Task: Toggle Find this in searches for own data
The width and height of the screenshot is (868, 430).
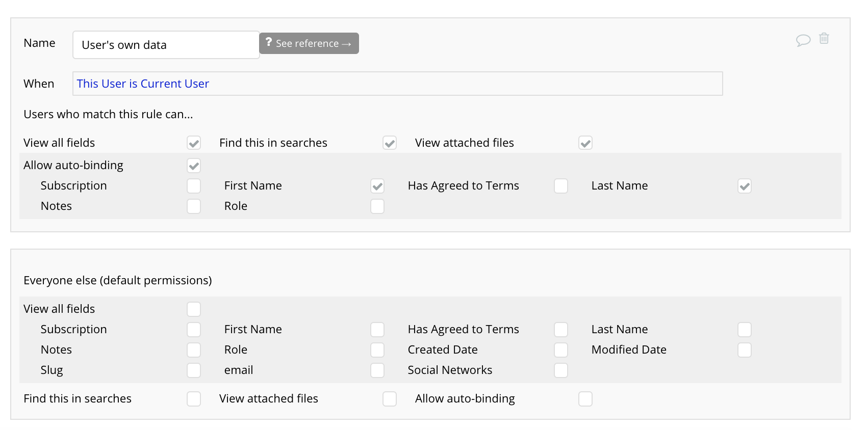Action: pos(390,143)
